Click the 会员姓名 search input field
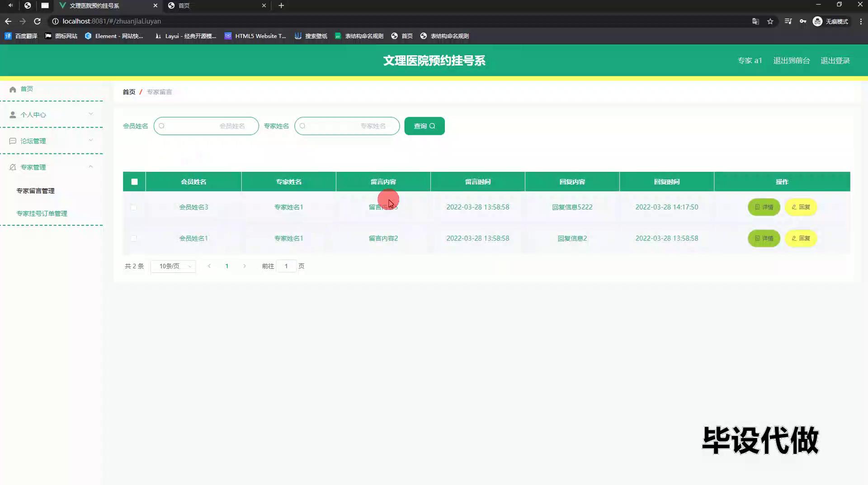Viewport: 868px width, 485px height. 206,126
